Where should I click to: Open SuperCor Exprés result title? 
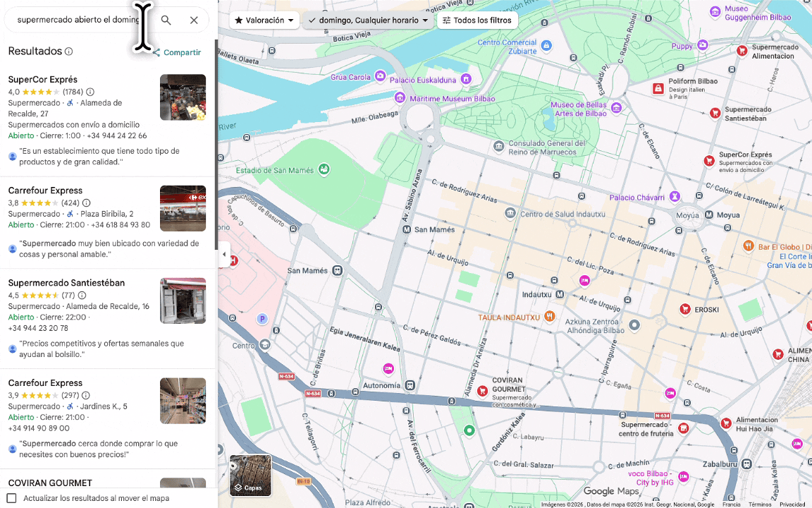(42, 79)
